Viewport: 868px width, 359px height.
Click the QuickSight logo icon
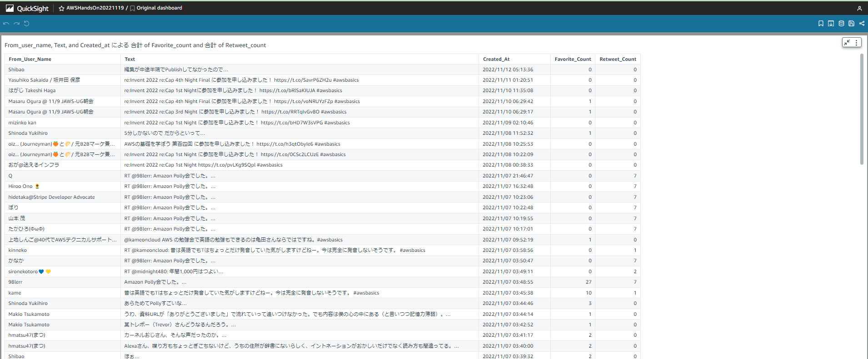(10, 8)
